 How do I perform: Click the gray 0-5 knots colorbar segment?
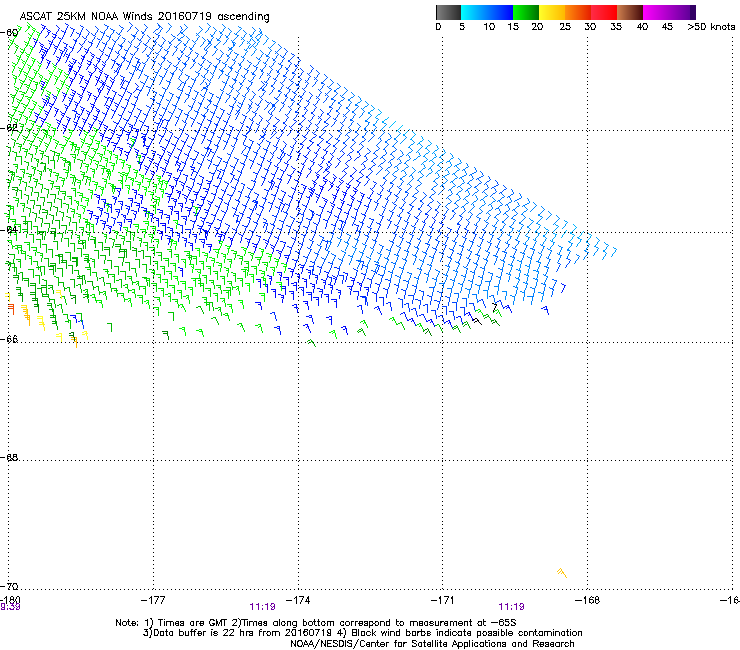[448, 12]
